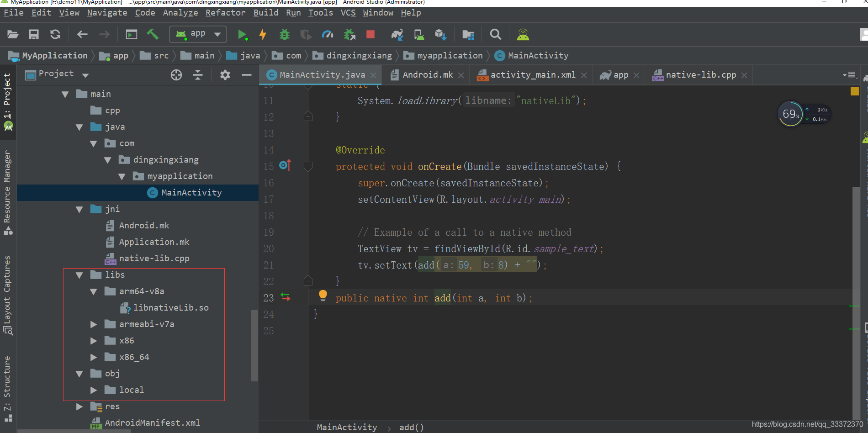868x433 pixels.
Task: Open the Refactor menu
Action: click(x=226, y=13)
